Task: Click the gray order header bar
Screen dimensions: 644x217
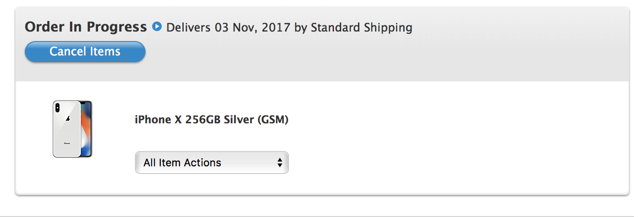Action: 478,53
